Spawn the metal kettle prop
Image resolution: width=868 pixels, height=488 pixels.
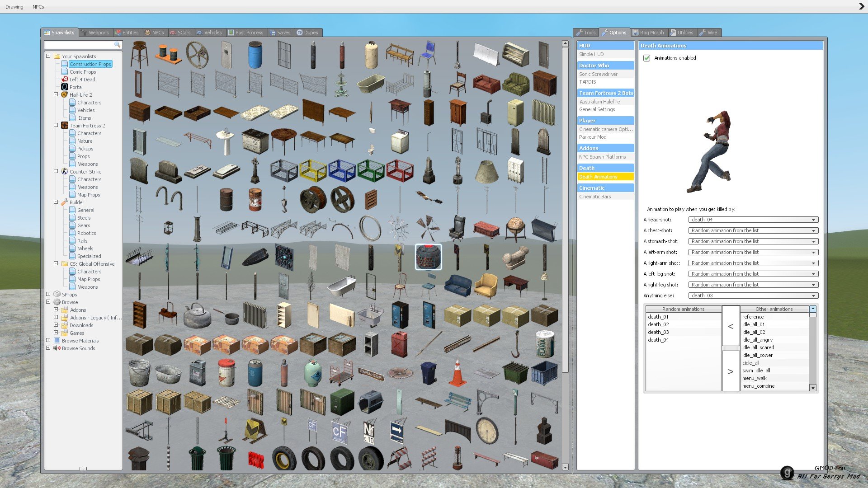197,315
